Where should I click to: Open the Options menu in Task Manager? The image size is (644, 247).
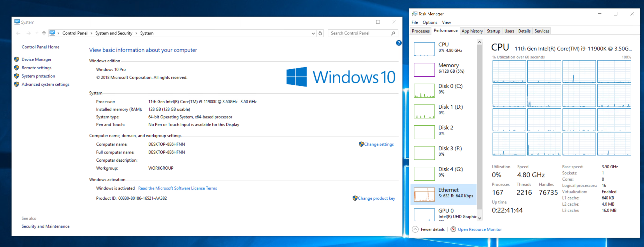(430, 22)
